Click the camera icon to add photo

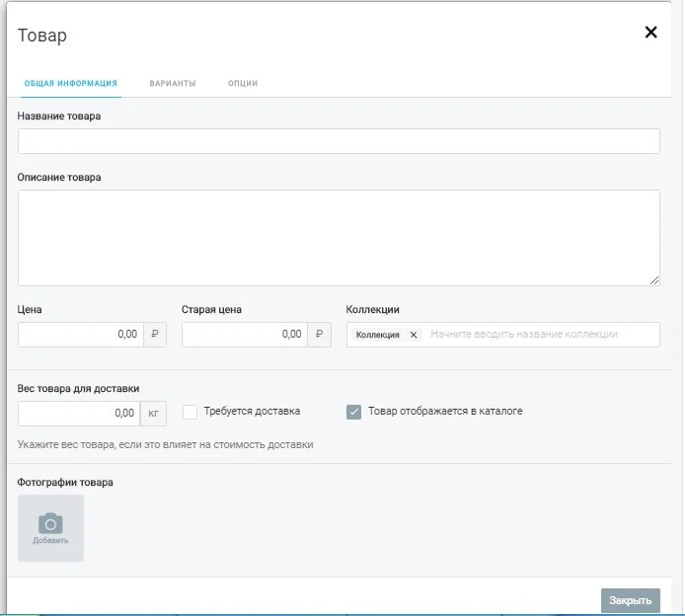(x=50, y=523)
